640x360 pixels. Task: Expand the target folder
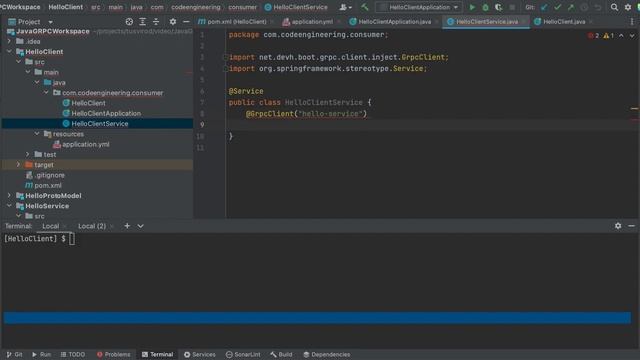click(x=18, y=164)
